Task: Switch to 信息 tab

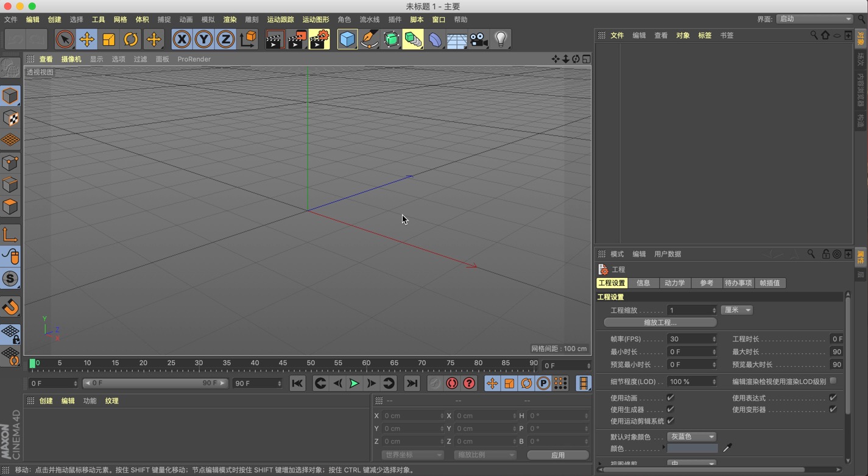Action: [x=643, y=283]
